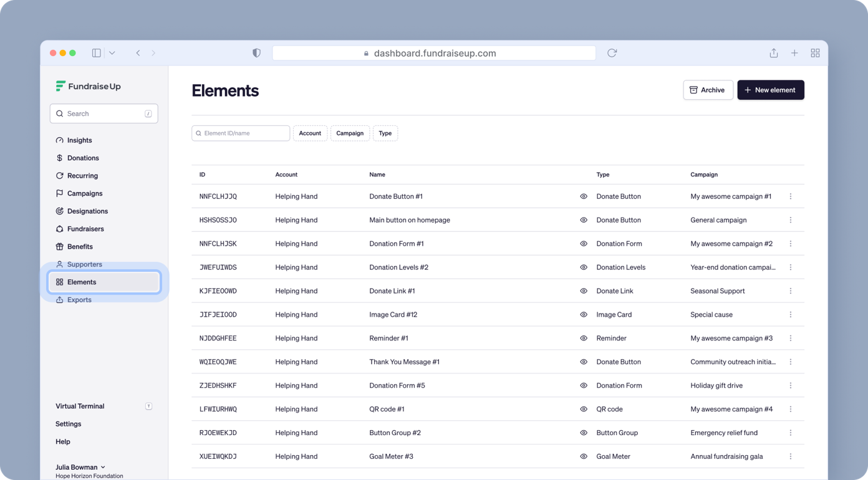Open the Archive view

click(708, 90)
